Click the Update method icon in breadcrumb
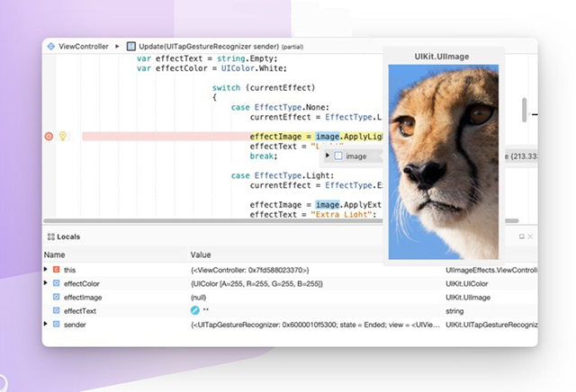The width and height of the screenshot is (576, 392). click(x=130, y=46)
